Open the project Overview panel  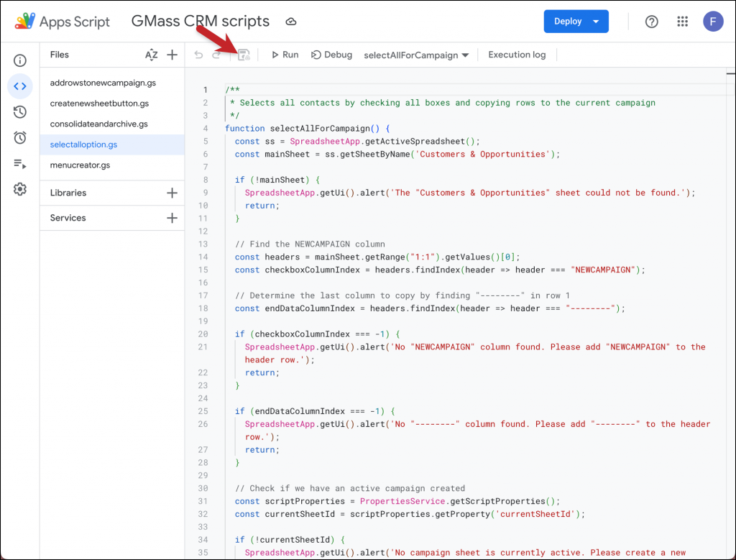coord(19,60)
